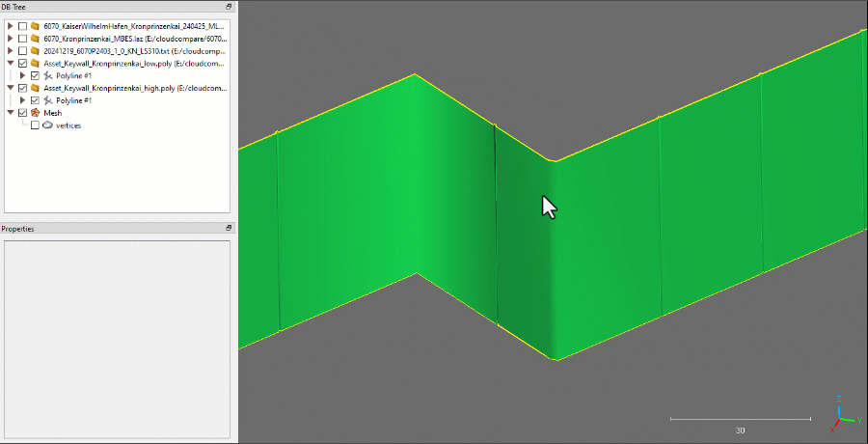Expand the 6070_KaiserWilhelmHafen_Kronprinzenkai tree node
The width and height of the screenshot is (868, 444).
point(10,26)
